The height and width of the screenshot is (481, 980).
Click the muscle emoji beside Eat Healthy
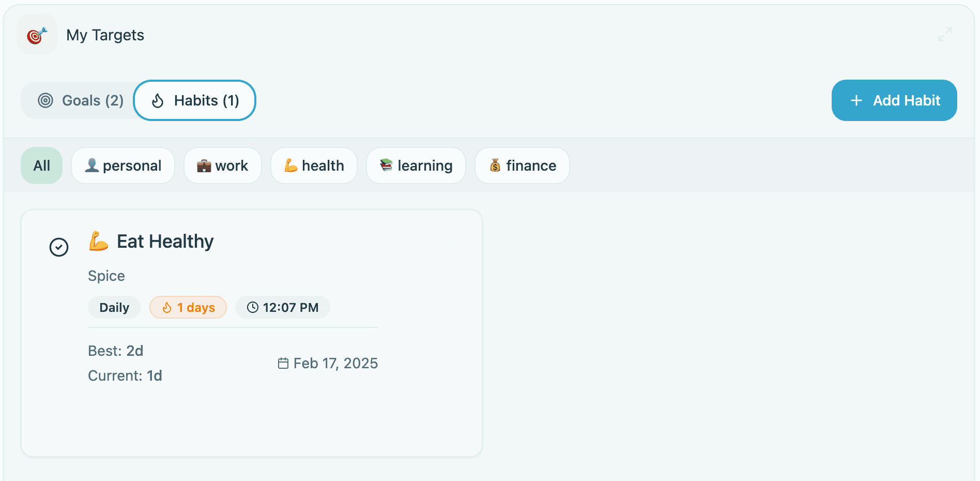[x=98, y=240]
